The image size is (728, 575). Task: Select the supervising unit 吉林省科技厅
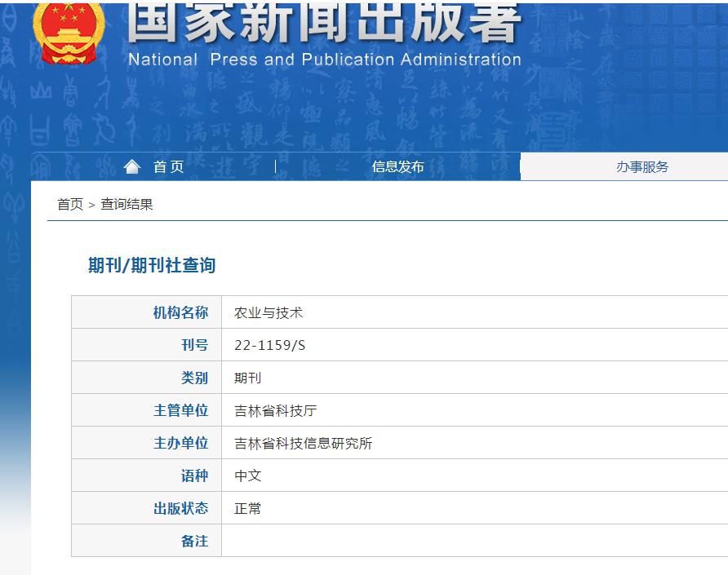pyautogui.click(x=275, y=409)
